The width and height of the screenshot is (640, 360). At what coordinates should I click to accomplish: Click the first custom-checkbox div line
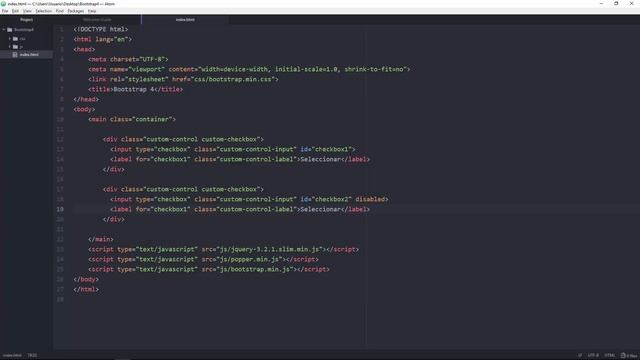[183, 139]
